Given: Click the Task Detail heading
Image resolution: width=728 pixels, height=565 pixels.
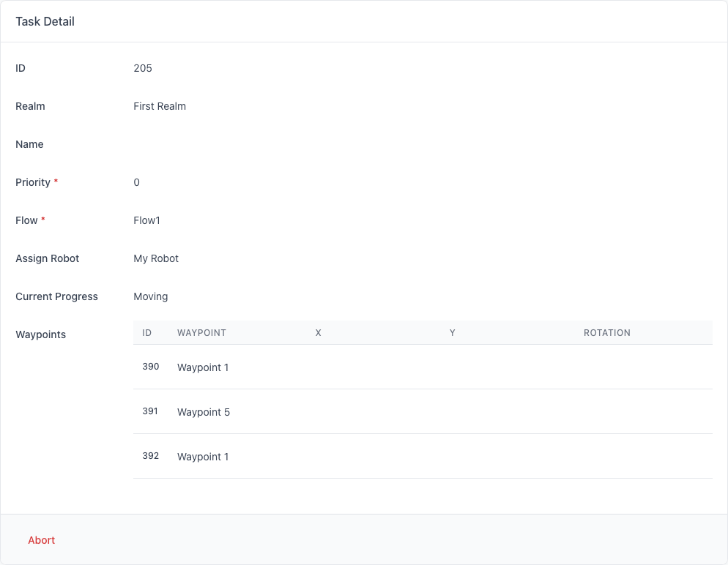Looking at the screenshot, I should click(x=45, y=21).
